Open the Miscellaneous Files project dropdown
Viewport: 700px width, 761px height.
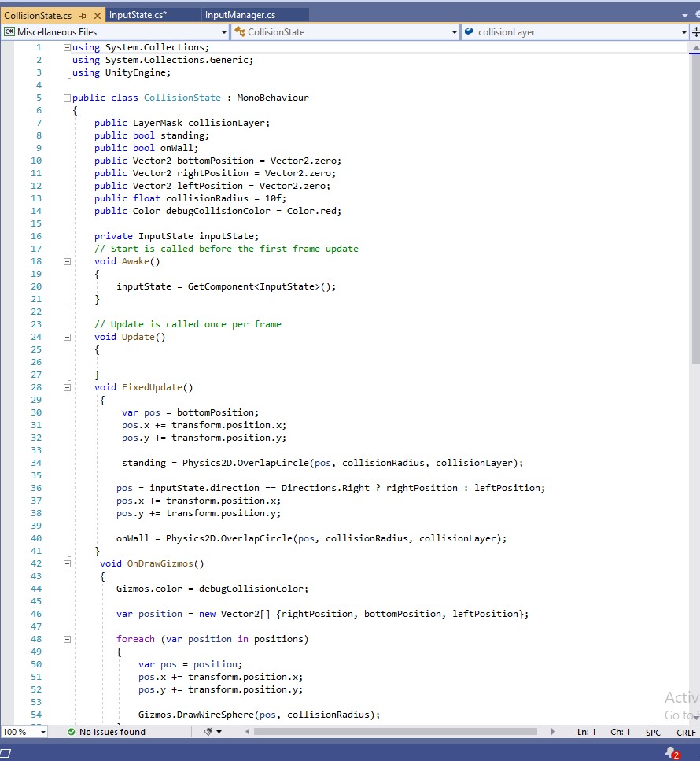223,31
